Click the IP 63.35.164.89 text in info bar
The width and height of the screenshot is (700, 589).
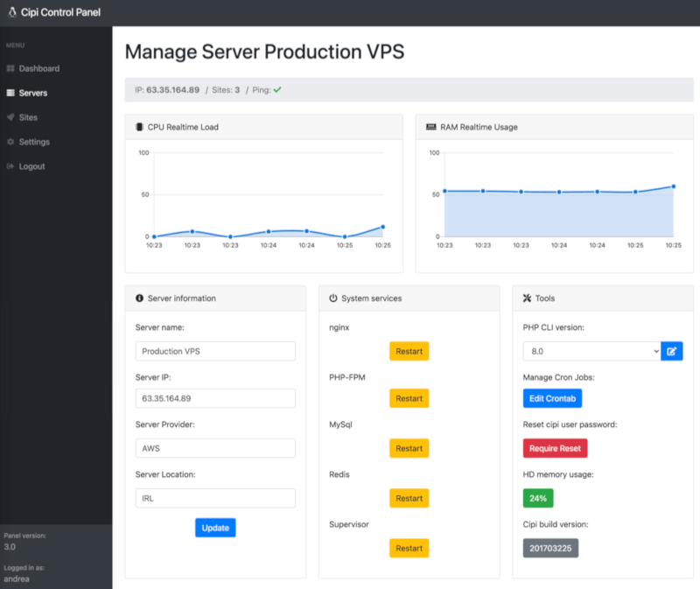[x=167, y=90]
